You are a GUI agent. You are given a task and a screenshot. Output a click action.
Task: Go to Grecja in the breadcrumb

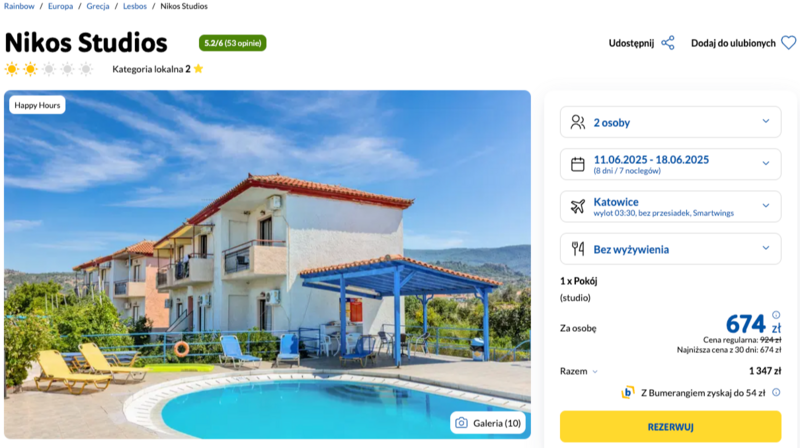(x=97, y=6)
